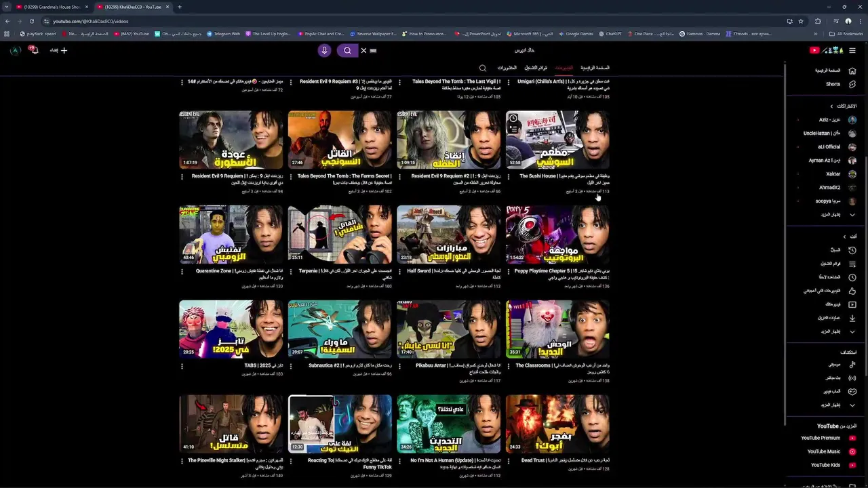868x488 pixels.
Task: Switch to the channel Posts tab
Action: pos(507,68)
